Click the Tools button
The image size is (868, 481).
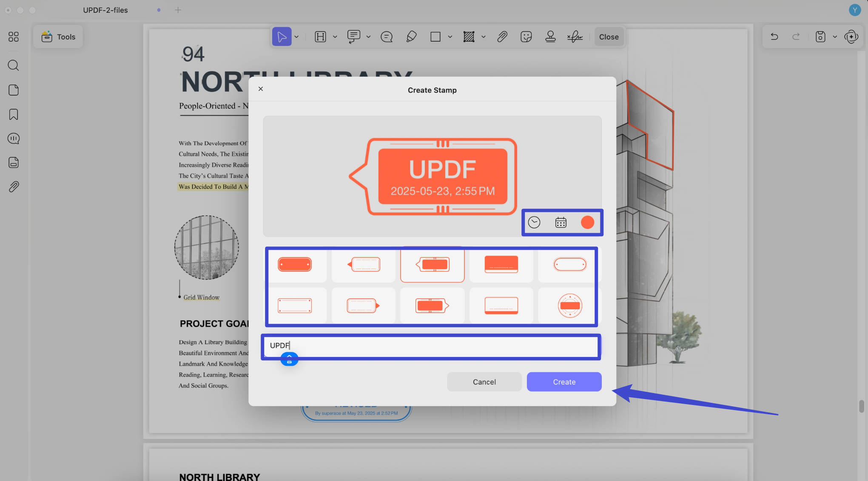[x=58, y=37]
